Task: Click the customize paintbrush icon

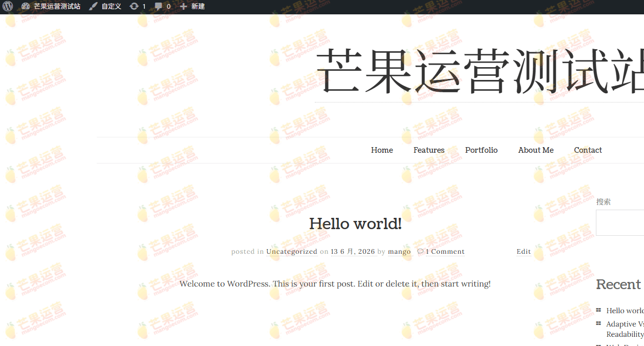Action: coord(93,6)
